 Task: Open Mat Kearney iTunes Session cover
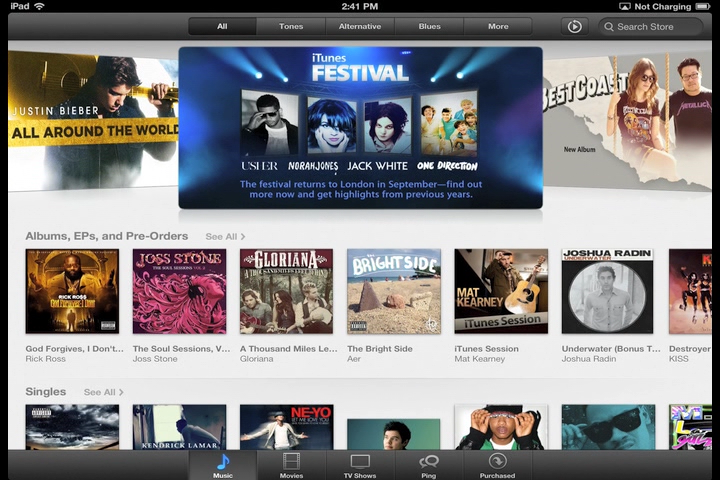coord(501,291)
